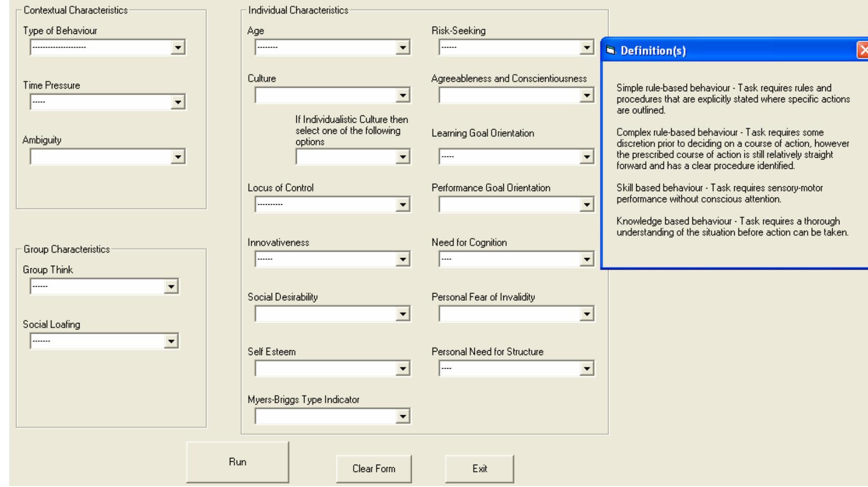Image resolution: width=868 pixels, height=487 pixels.
Task: Expand the Time Pressure combo box
Action: (x=178, y=102)
